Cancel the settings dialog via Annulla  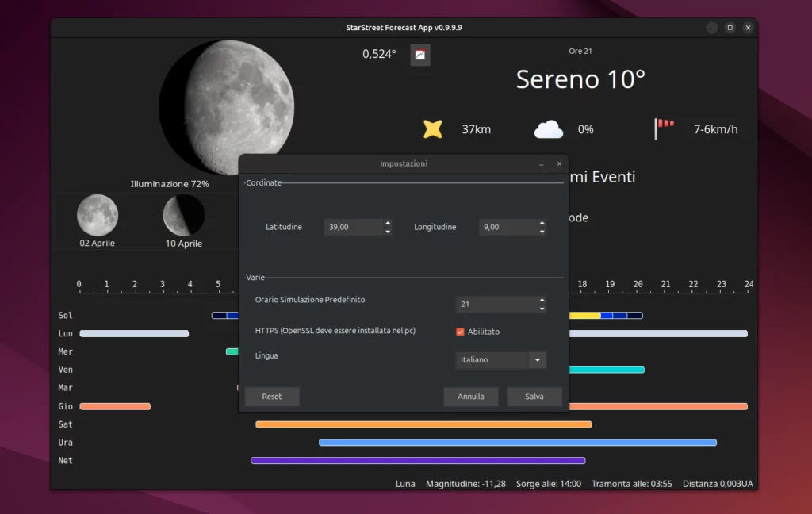click(x=471, y=397)
